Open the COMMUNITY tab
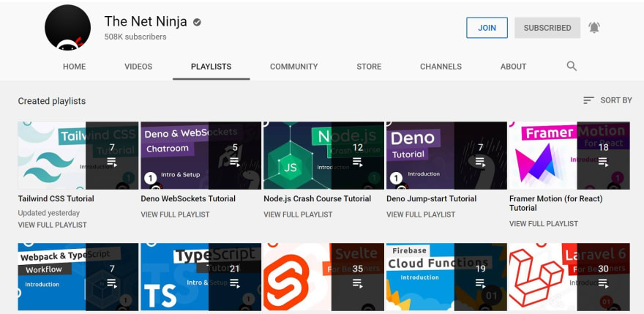The image size is (644, 314). click(x=293, y=67)
